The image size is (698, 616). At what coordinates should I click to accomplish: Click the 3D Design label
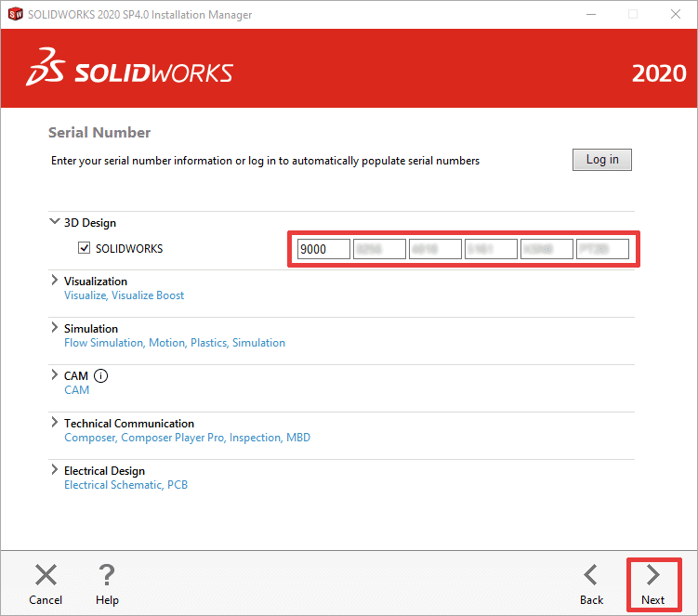[90, 223]
